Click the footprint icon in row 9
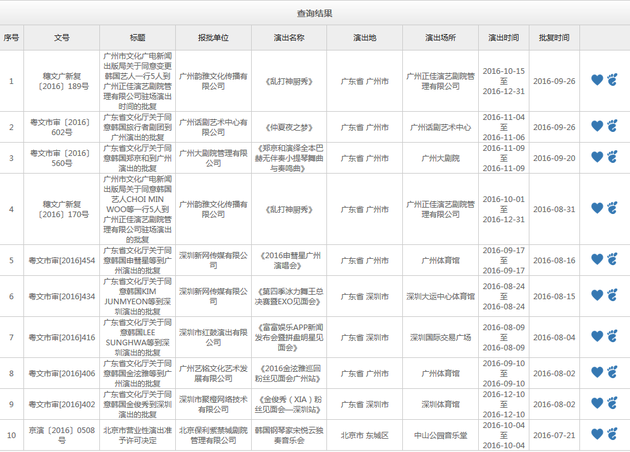The width and height of the screenshot is (630, 452). click(612, 403)
